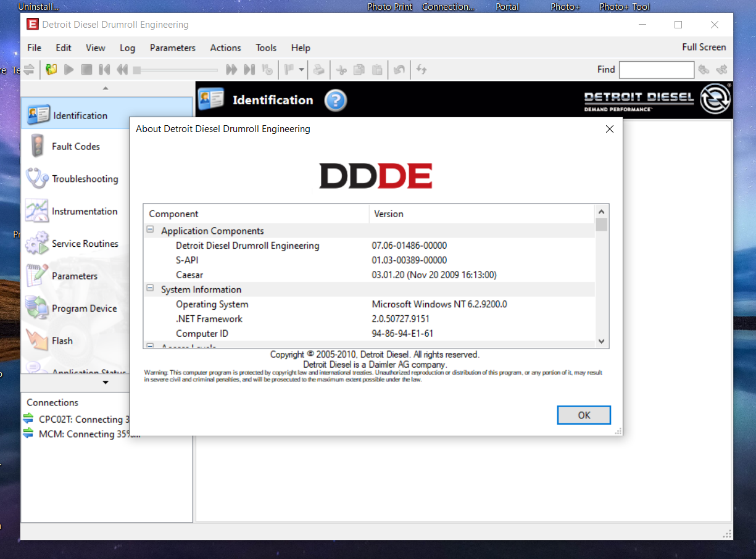Select the Operating System row
This screenshot has height=559, width=756.
[369, 304]
